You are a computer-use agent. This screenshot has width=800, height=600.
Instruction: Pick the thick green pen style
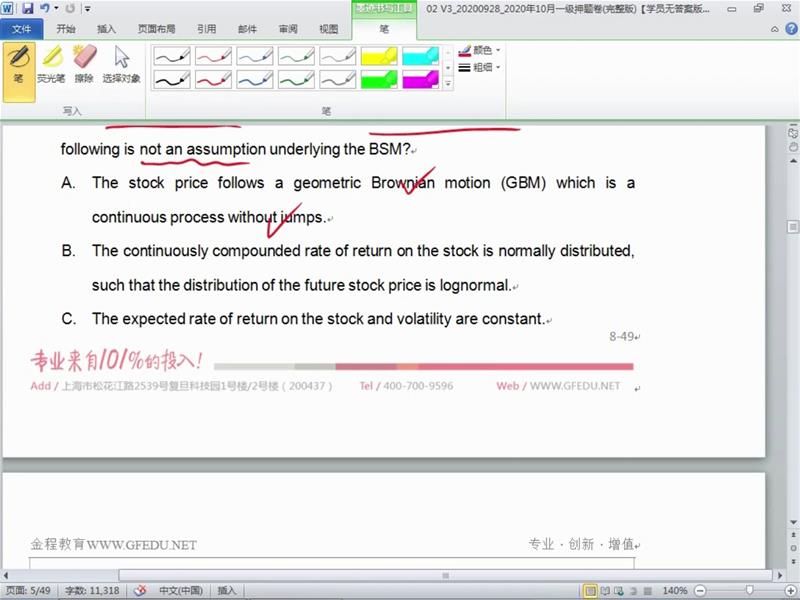(296, 79)
